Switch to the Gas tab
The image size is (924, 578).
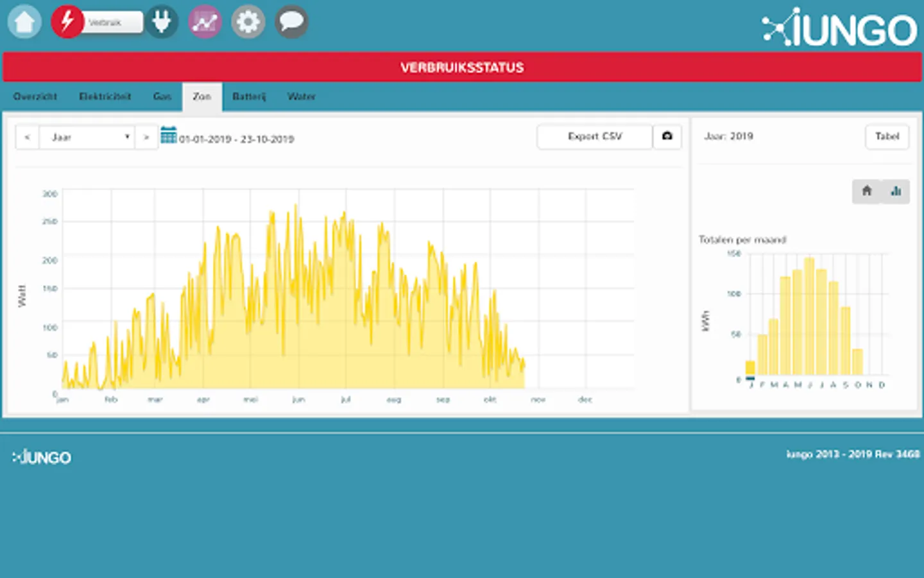coord(162,96)
